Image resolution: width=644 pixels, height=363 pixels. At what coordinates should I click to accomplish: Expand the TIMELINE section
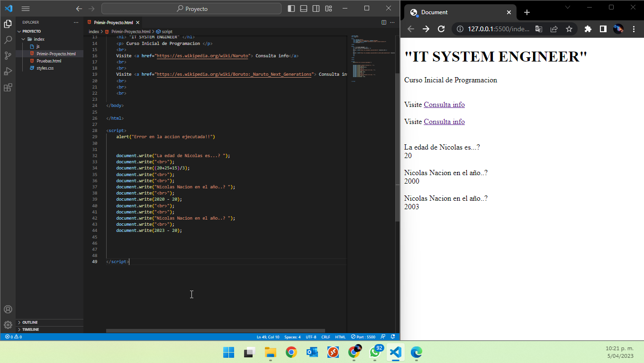click(50, 329)
